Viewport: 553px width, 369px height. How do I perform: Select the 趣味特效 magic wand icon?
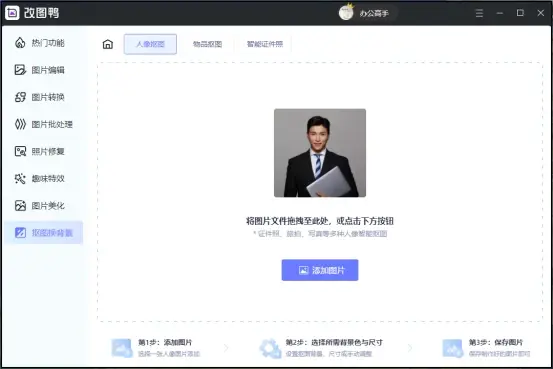[20, 179]
